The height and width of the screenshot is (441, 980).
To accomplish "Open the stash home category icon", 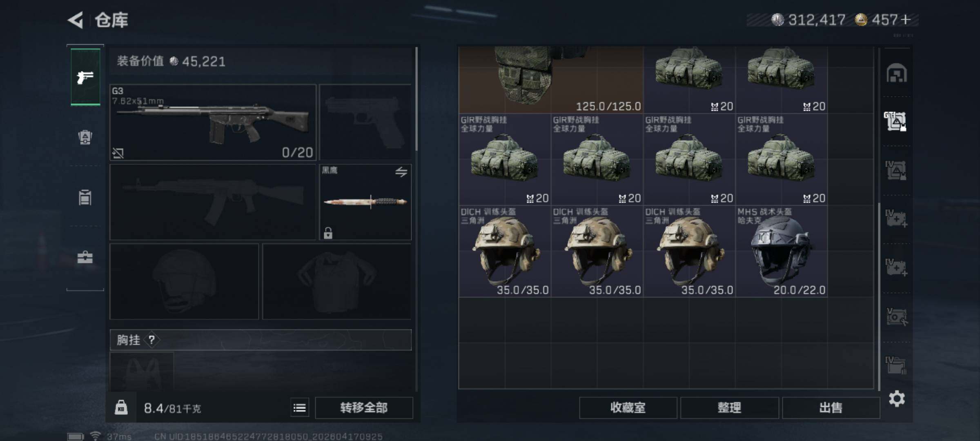I will pyautogui.click(x=897, y=73).
